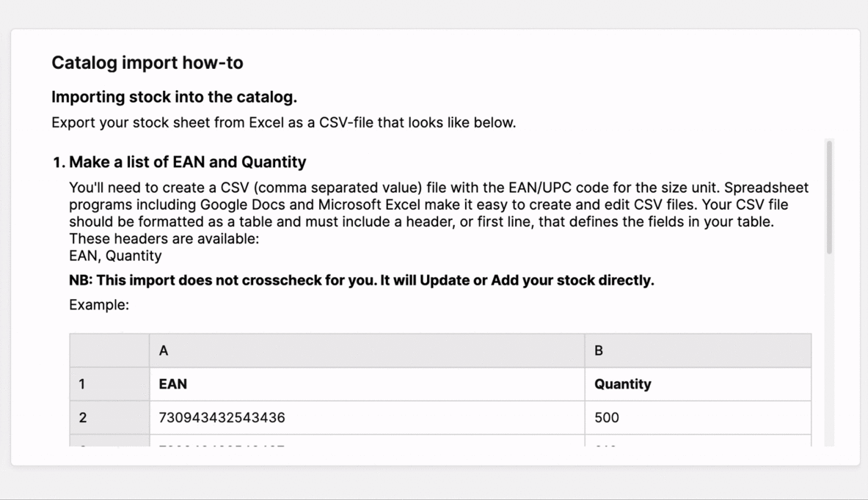The height and width of the screenshot is (500, 868).
Task: Click the "Export your stock sheet" intro sentence
Action: (283, 122)
